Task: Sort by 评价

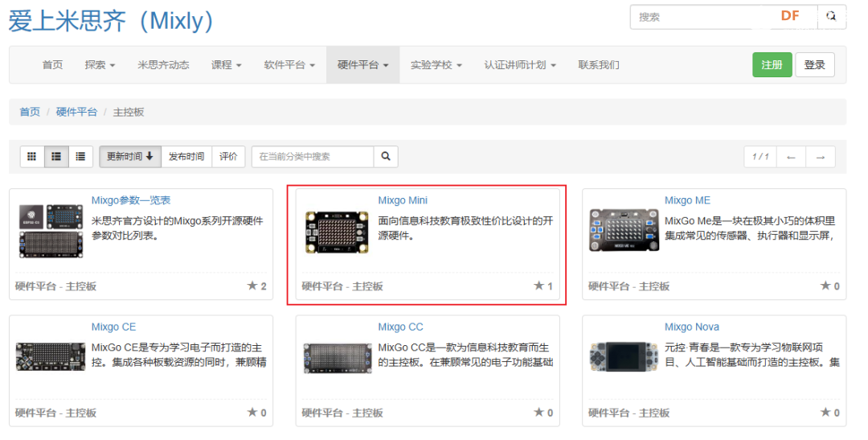Action: tap(228, 157)
